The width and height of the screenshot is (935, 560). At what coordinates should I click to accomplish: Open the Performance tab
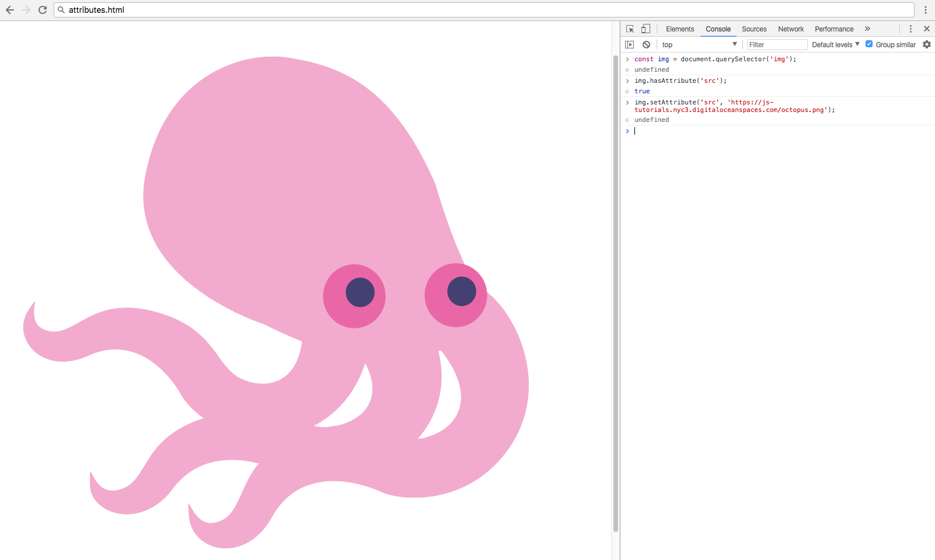[834, 29]
